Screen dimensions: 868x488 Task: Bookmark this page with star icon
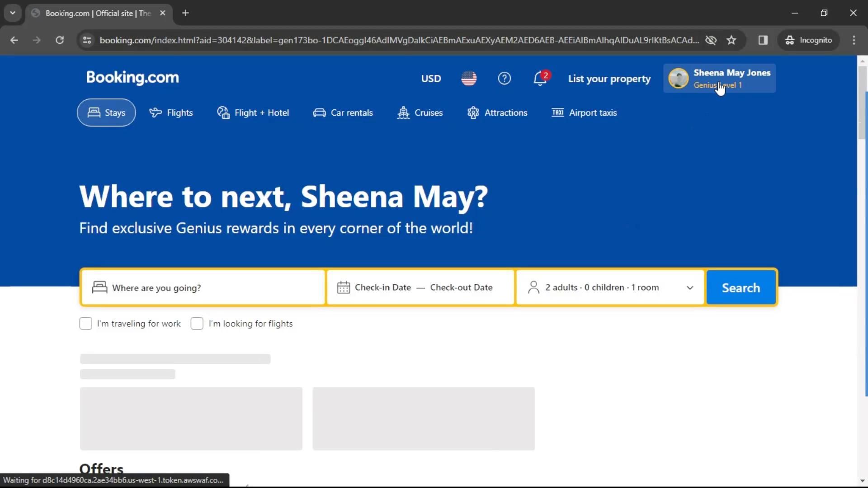click(x=731, y=40)
